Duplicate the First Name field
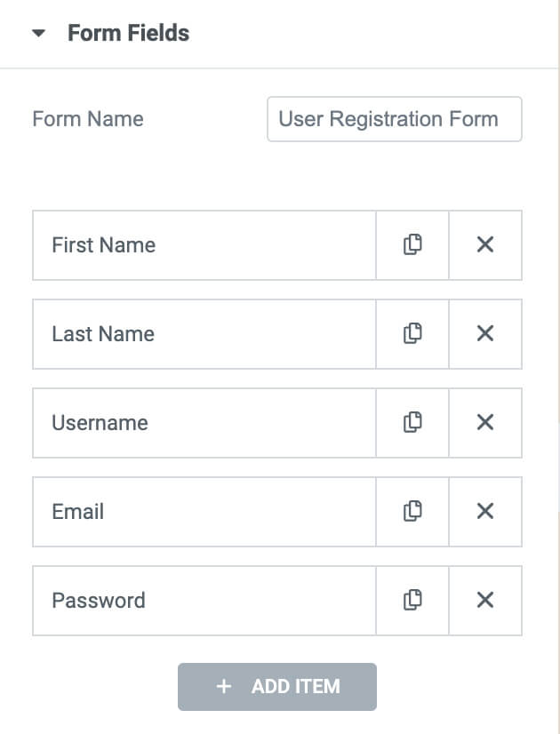 click(412, 244)
